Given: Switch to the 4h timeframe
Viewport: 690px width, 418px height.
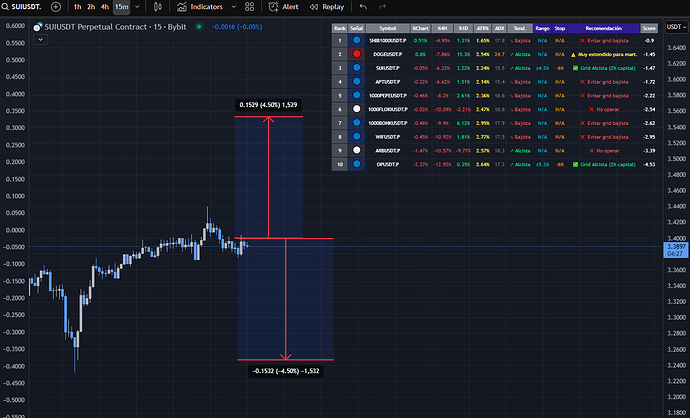Looking at the screenshot, I should [x=105, y=7].
